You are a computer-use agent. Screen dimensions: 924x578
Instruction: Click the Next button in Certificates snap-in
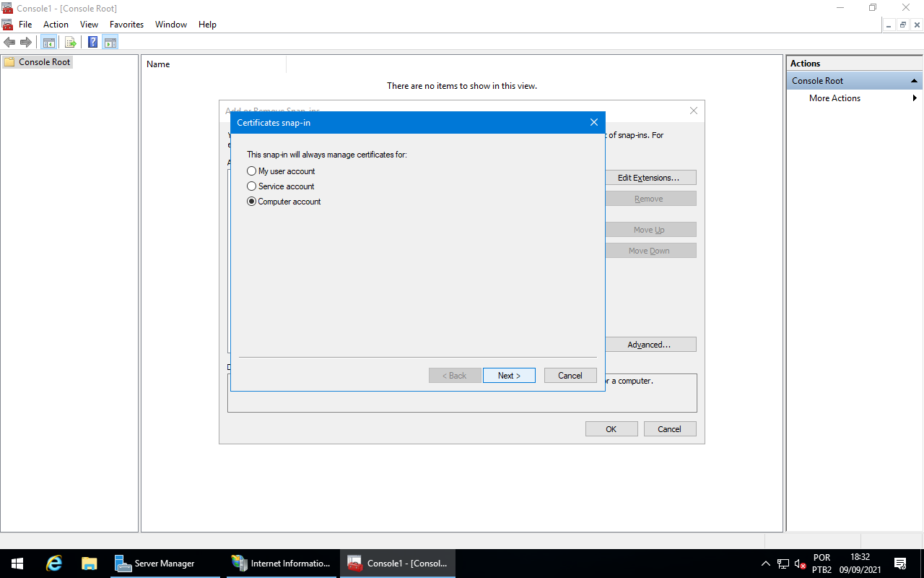tap(509, 375)
